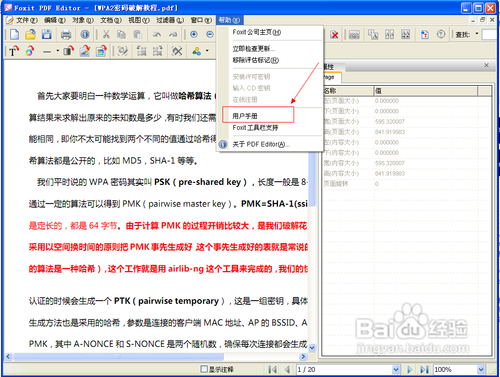Open the 对象 menu

[x=83, y=20]
